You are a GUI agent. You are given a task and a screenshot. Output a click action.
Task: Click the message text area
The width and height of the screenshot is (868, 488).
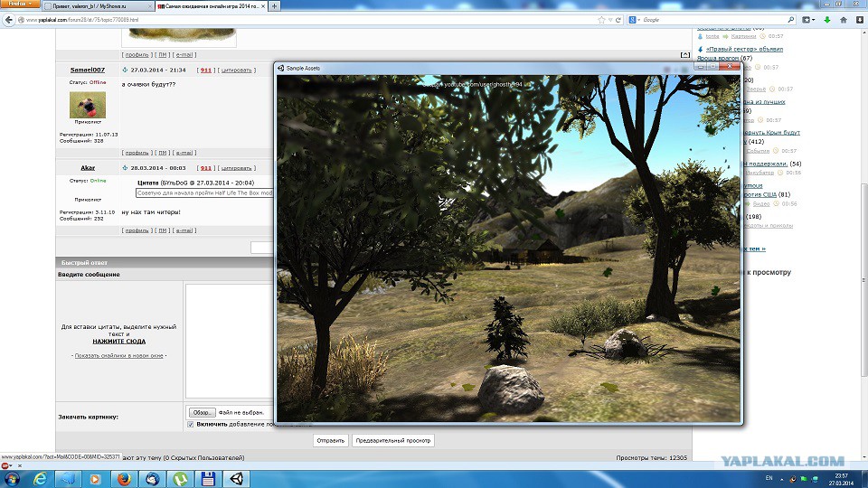point(229,341)
